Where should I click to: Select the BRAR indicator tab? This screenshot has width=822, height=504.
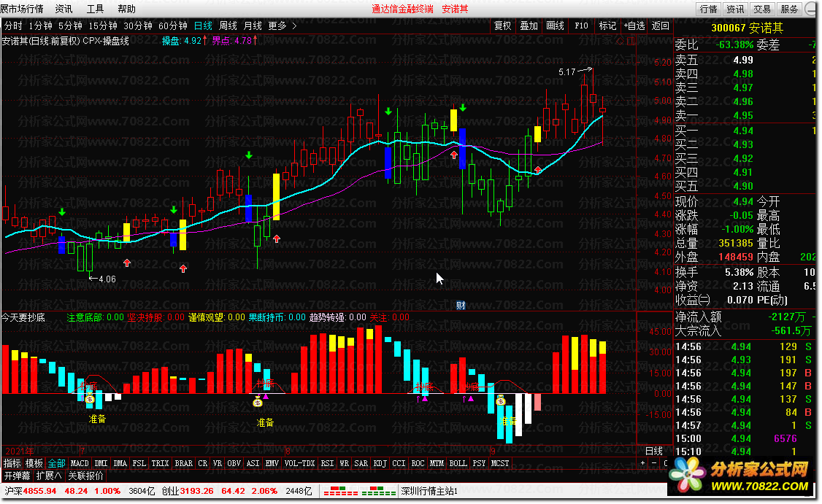pos(183,463)
